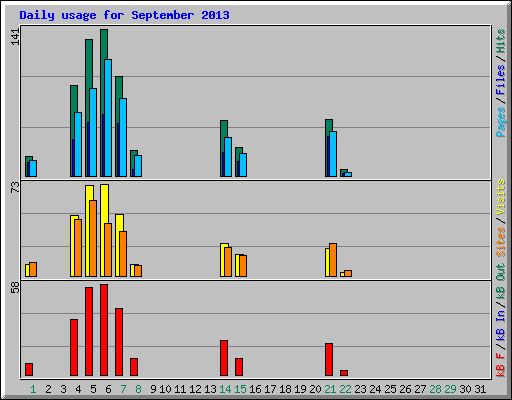Select day 7 on the x-axis
512x400 pixels.
[123, 389]
